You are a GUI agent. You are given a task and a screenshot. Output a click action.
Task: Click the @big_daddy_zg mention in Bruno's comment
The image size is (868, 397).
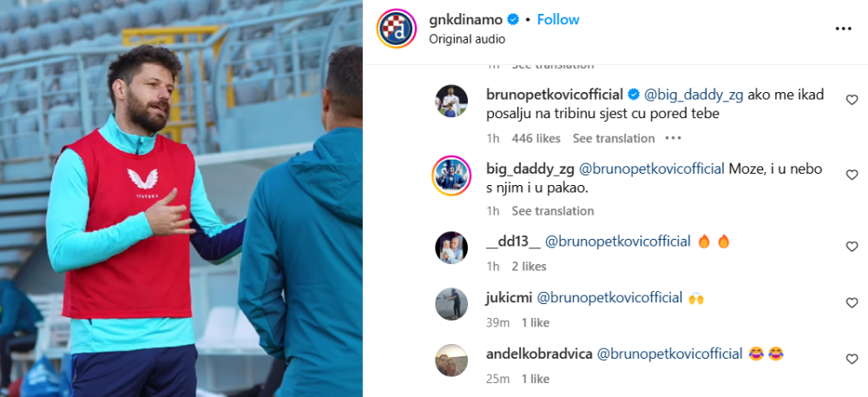click(x=693, y=95)
